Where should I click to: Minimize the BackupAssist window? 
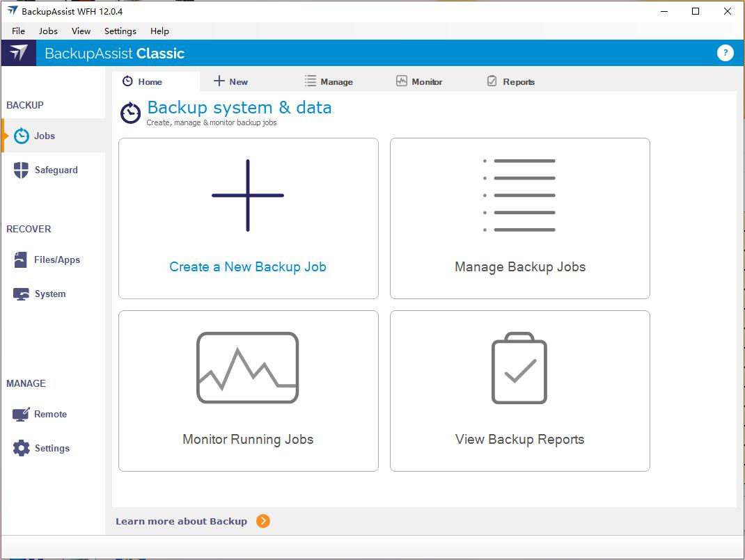664,11
